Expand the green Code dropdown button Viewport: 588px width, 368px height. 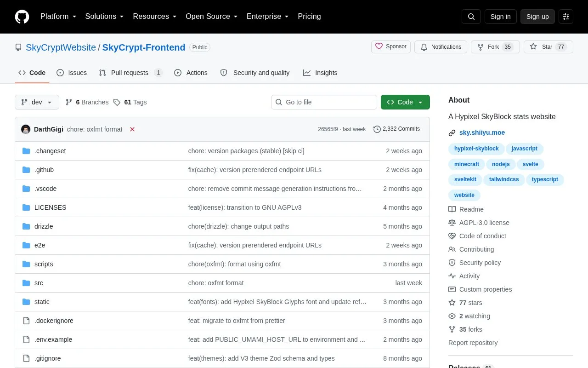[x=405, y=102]
